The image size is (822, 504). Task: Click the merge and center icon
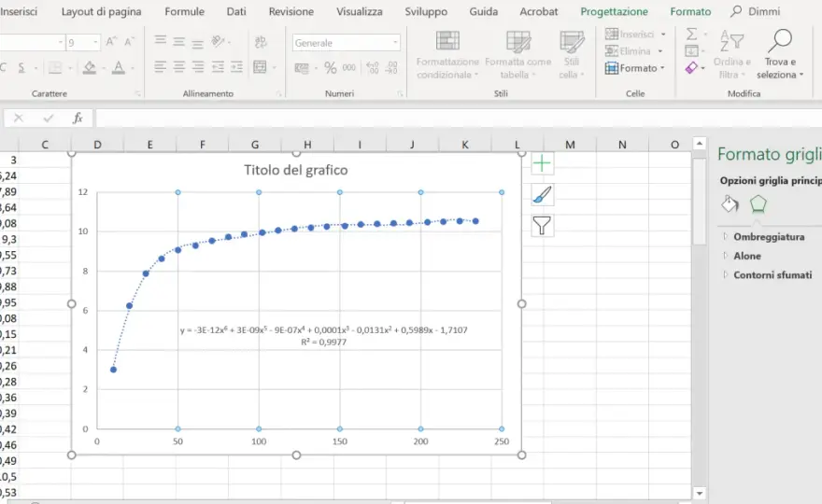coord(260,67)
